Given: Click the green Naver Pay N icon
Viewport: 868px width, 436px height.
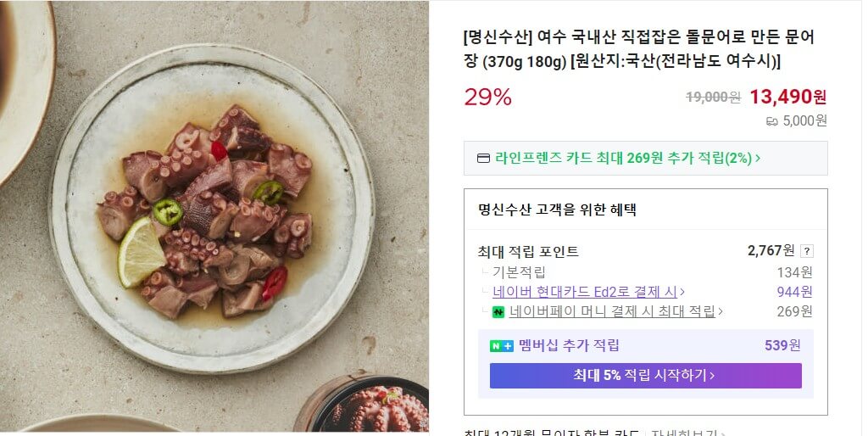Looking at the screenshot, I should pyautogui.click(x=498, y=312).
